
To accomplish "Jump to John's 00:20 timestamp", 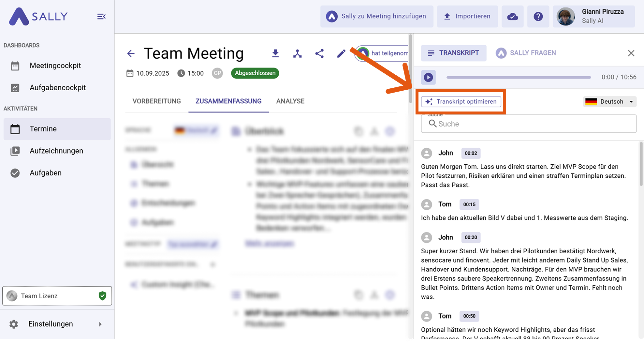I will (x=471, y=237).
